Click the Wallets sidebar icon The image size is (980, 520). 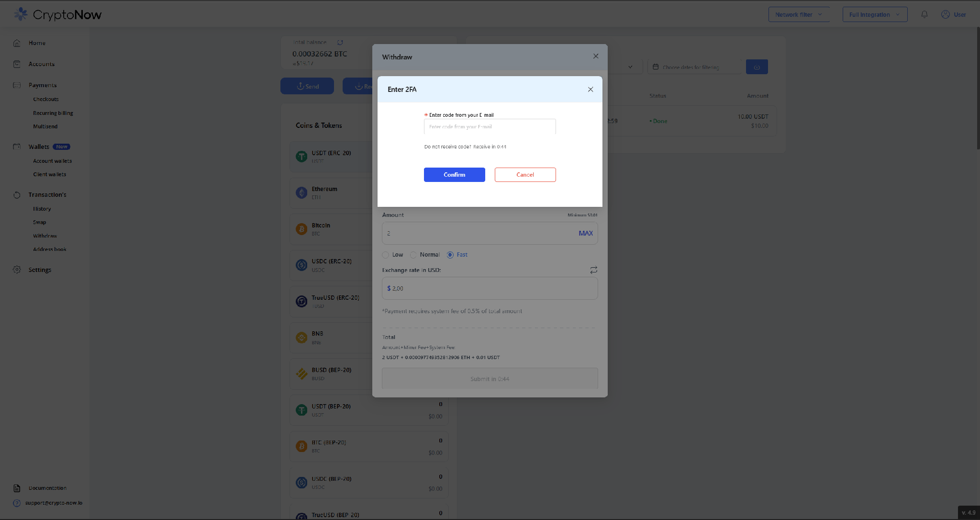[x=17, y=147]
